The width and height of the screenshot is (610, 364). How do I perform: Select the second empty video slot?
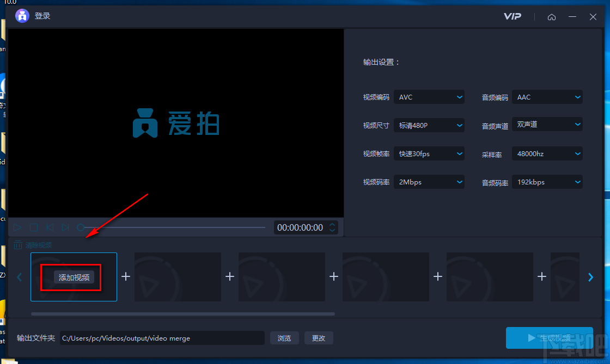point(178,277)
